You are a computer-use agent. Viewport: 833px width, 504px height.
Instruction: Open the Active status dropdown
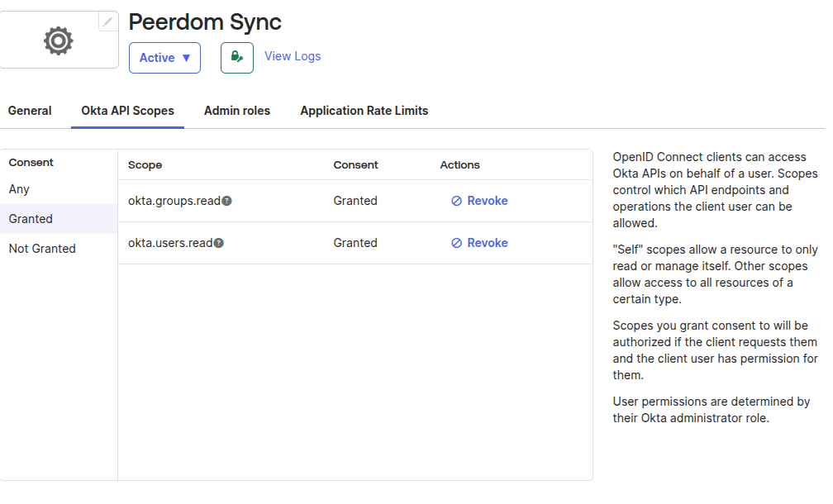(164, 58)
